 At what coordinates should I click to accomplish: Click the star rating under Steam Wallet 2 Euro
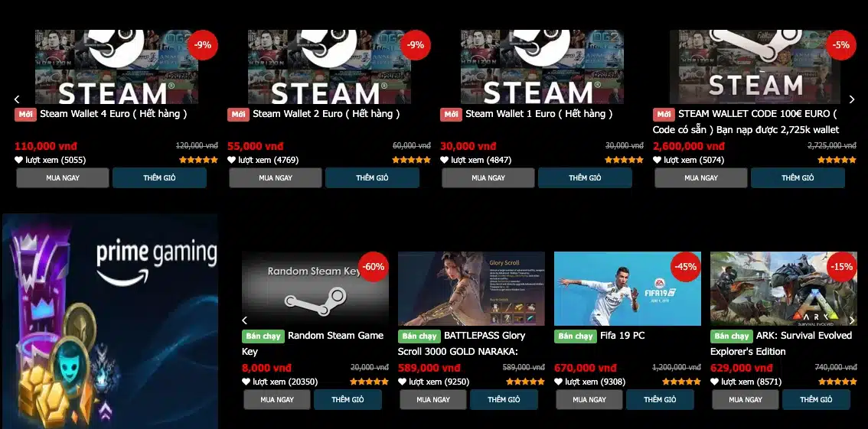coord(411,160)
